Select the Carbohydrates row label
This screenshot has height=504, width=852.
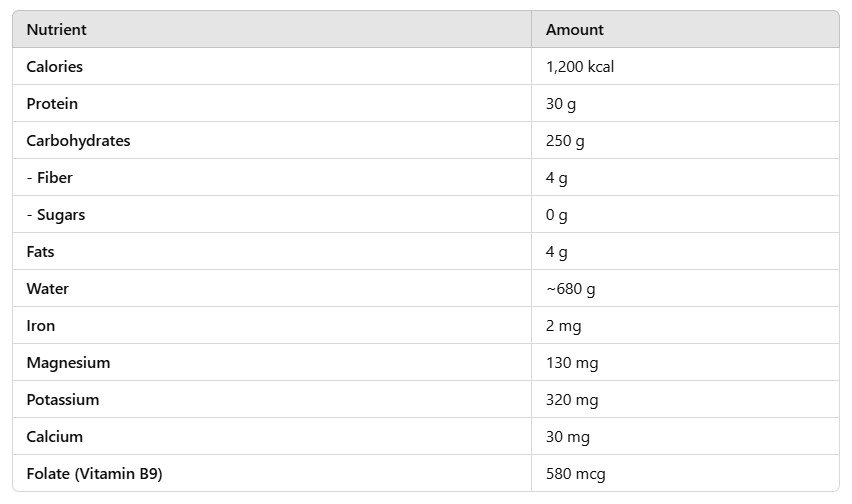click(x=78, y=141)
